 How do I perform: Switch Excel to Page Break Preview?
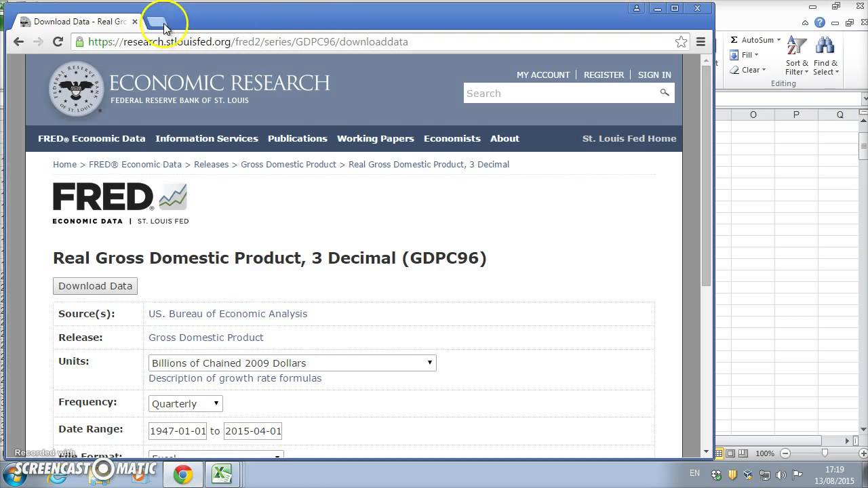[743, 453]
